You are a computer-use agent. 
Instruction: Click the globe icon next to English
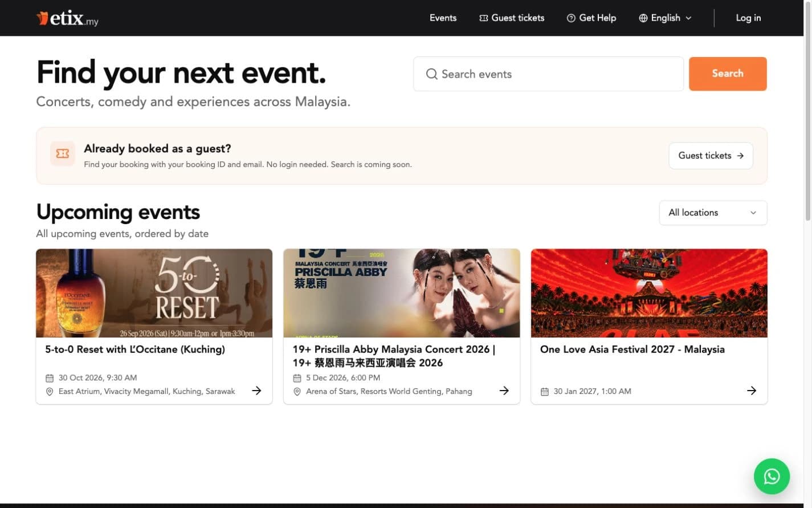tap(643, 18)
